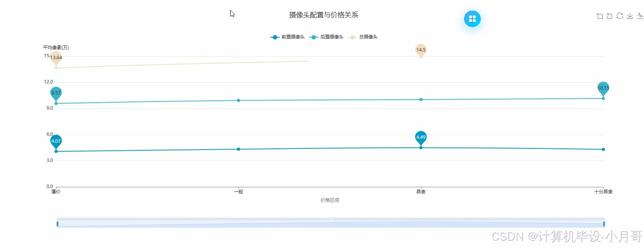Image resolution: width=644 pixels, height=248 pixels.
Task: Select 后置摄像头 data point at 一般
Action: pos(238,100)
